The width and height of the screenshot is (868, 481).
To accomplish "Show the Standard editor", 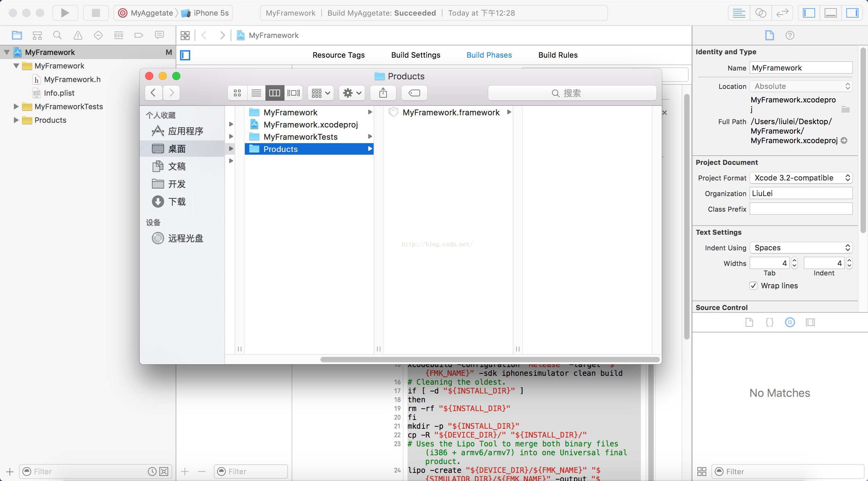I will click(x=739, y=13).
